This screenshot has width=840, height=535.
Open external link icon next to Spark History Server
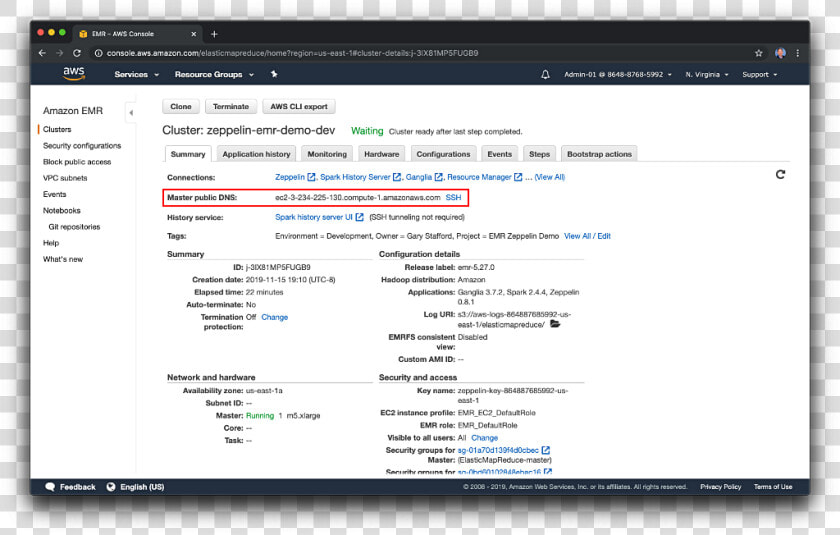397,177
